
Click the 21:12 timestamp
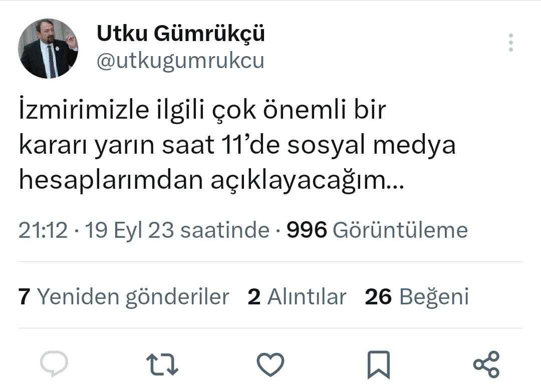tap(43, 230)
